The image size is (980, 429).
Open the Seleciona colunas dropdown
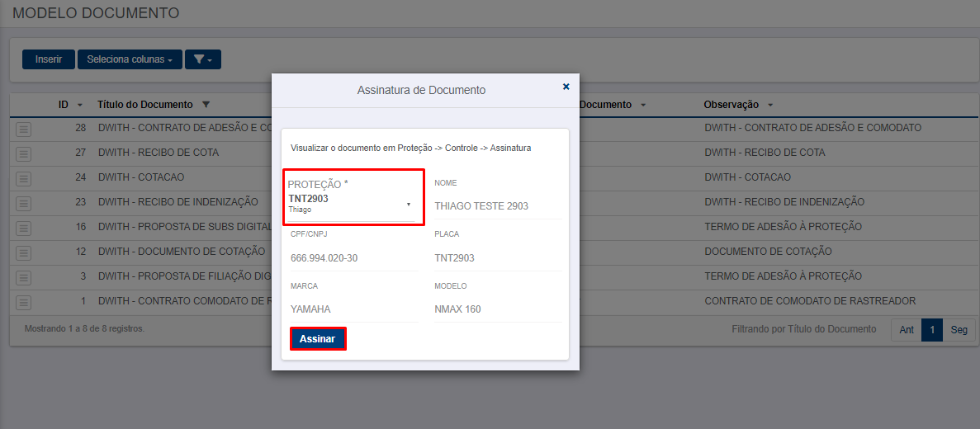130,59
